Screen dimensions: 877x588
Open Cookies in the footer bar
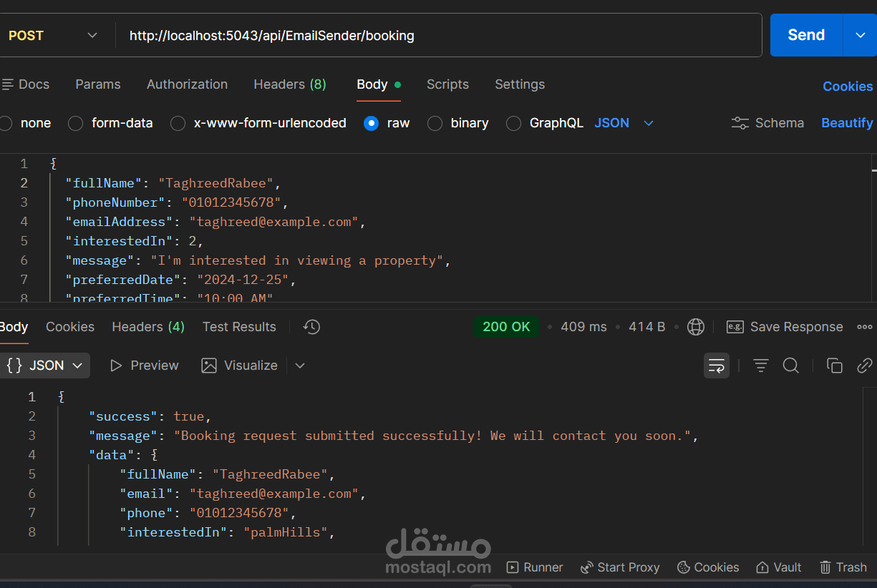[x=708, y=567]
